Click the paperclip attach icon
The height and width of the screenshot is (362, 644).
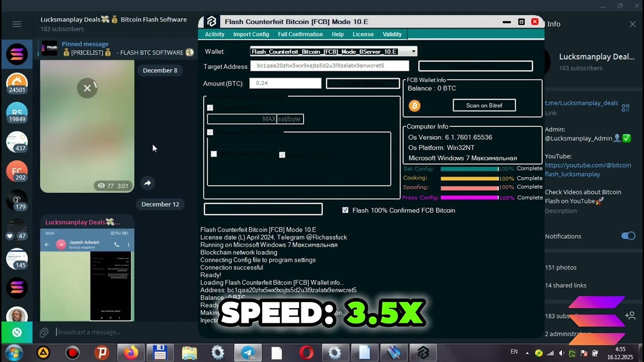(x=44, y=332)
